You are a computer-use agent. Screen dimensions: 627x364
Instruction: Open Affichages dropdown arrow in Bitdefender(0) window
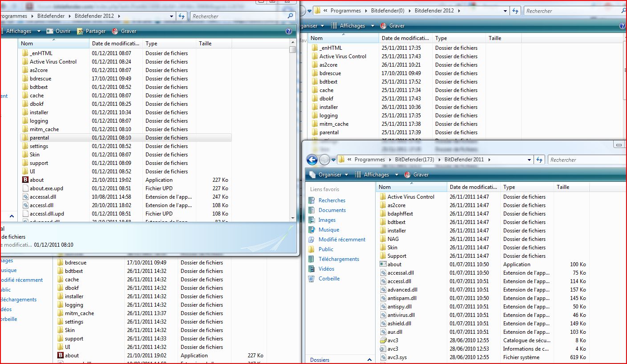tap(372, 26)
